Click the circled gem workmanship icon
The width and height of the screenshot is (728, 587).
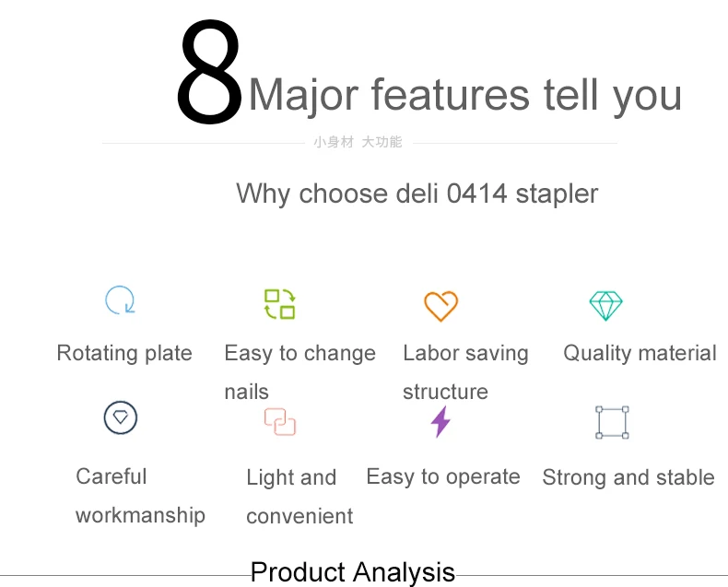point(120,417)
